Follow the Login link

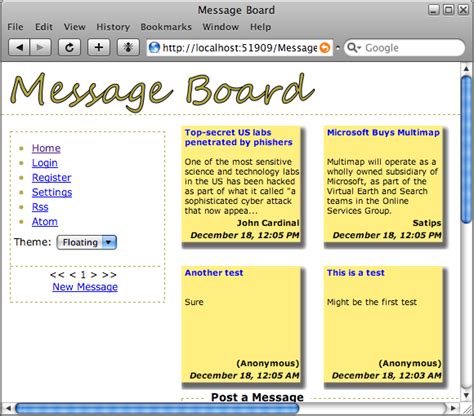[x=45, y=163]
